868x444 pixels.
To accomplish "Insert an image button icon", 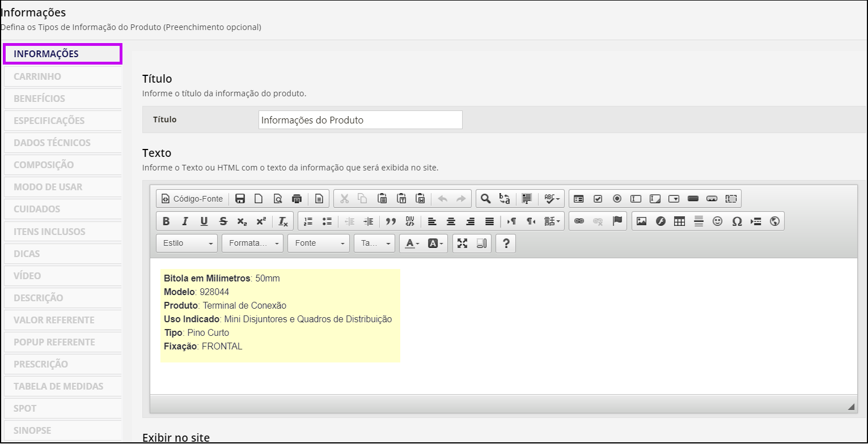I will tap(712, 199).
